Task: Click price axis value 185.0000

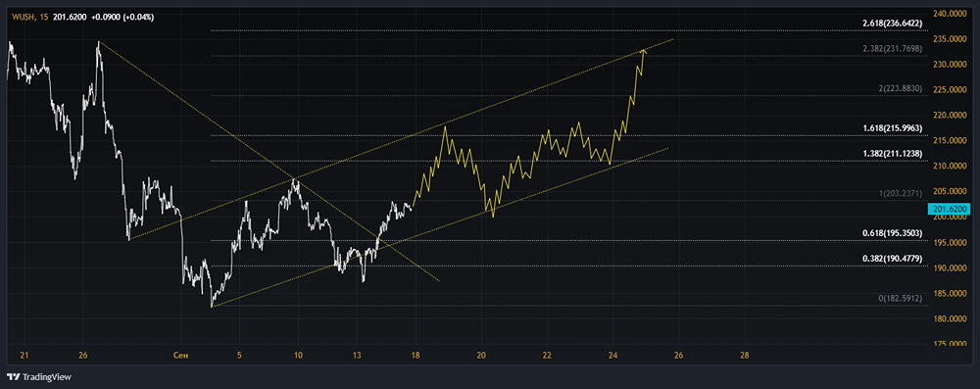Action: [x=951, y=293]
